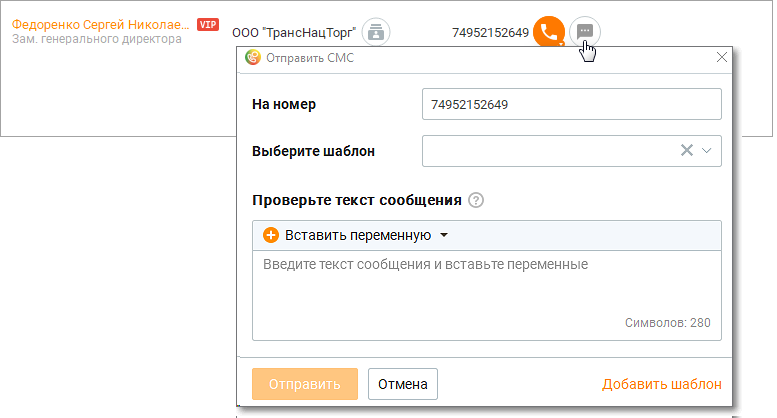Focus the На номер input field
This screenshot has width=777, height=418.
(x=571, y=104)
